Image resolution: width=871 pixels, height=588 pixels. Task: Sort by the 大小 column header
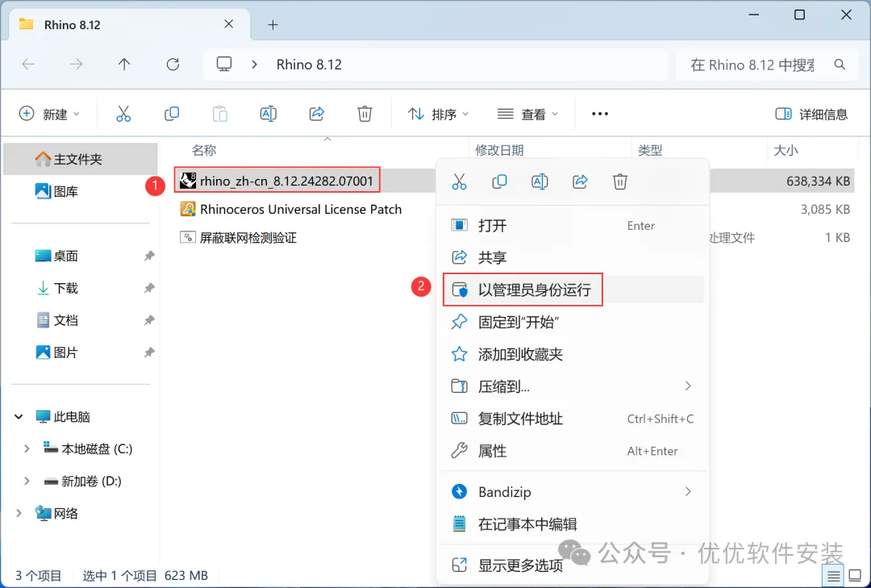click(786, 150)
